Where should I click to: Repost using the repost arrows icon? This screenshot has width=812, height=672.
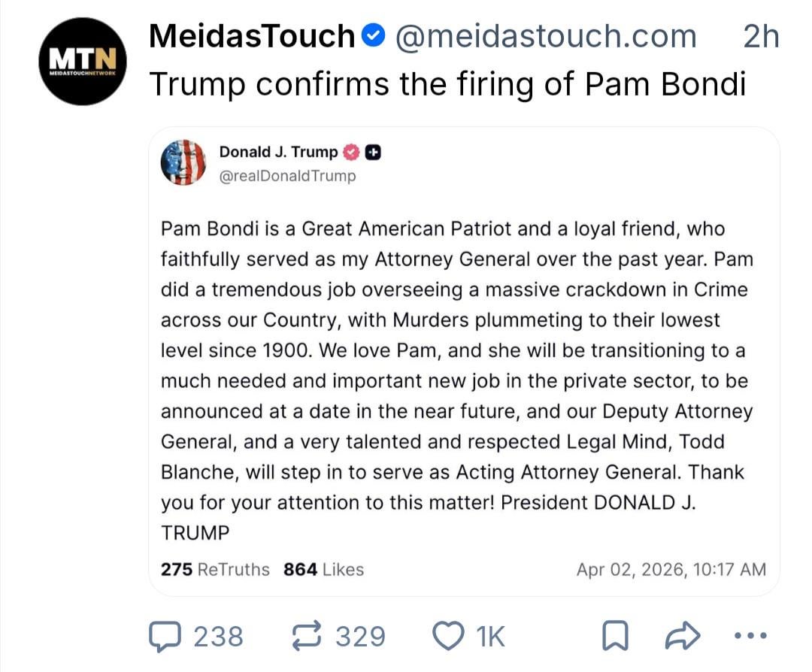pos(306,637)
